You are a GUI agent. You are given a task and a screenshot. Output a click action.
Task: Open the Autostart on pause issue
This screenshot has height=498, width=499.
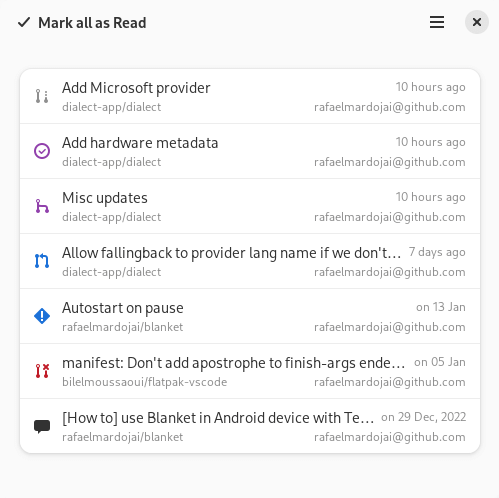click(x=250, y=316)
